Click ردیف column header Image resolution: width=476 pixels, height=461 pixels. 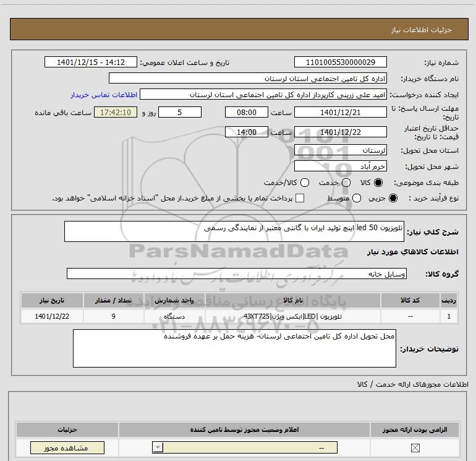point(449,300)
